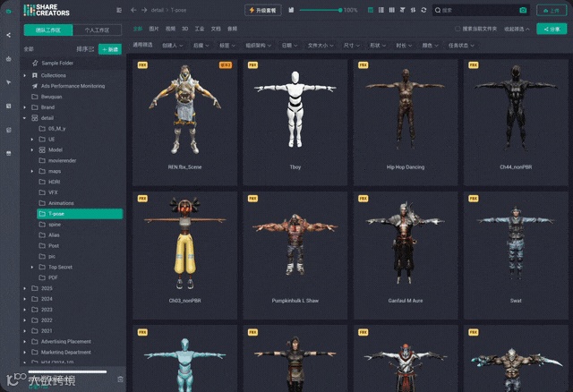
Task: Open the Swat model thumbnail
Action: (516, 243)
